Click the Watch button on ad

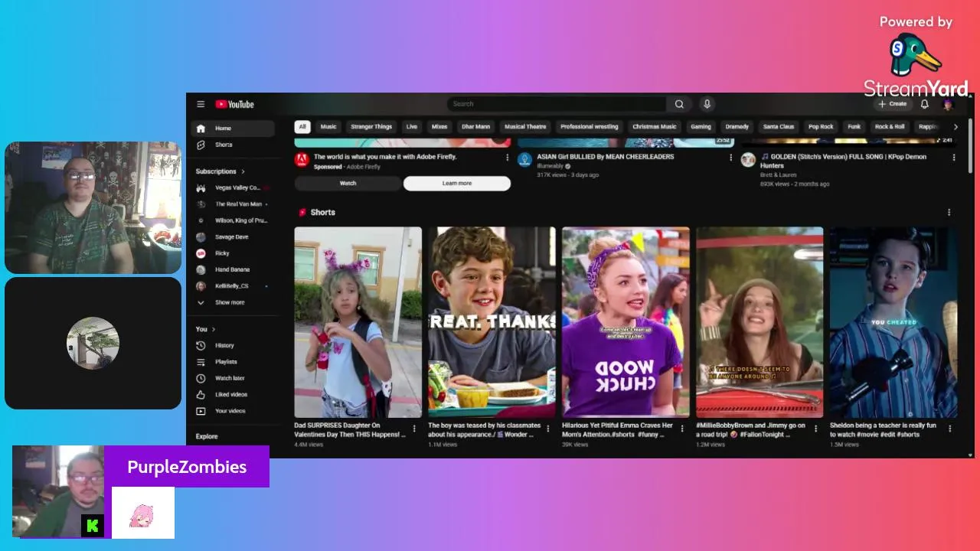pos(348,184)
